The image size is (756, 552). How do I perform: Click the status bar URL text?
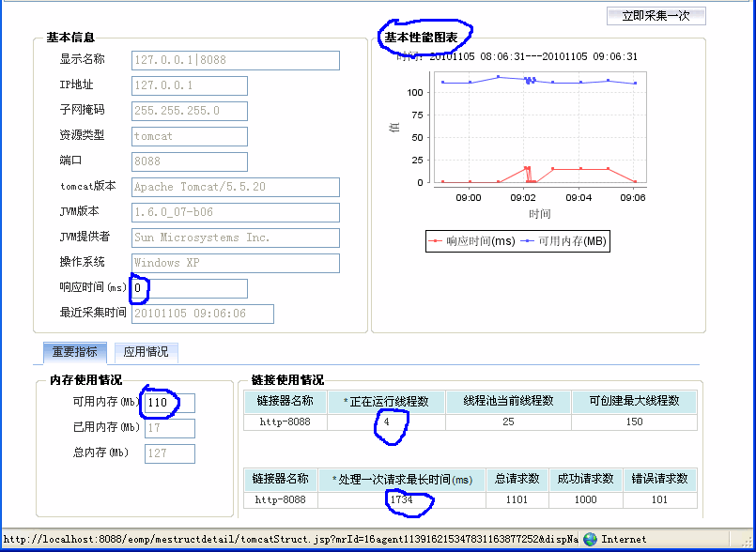(291, 540)
